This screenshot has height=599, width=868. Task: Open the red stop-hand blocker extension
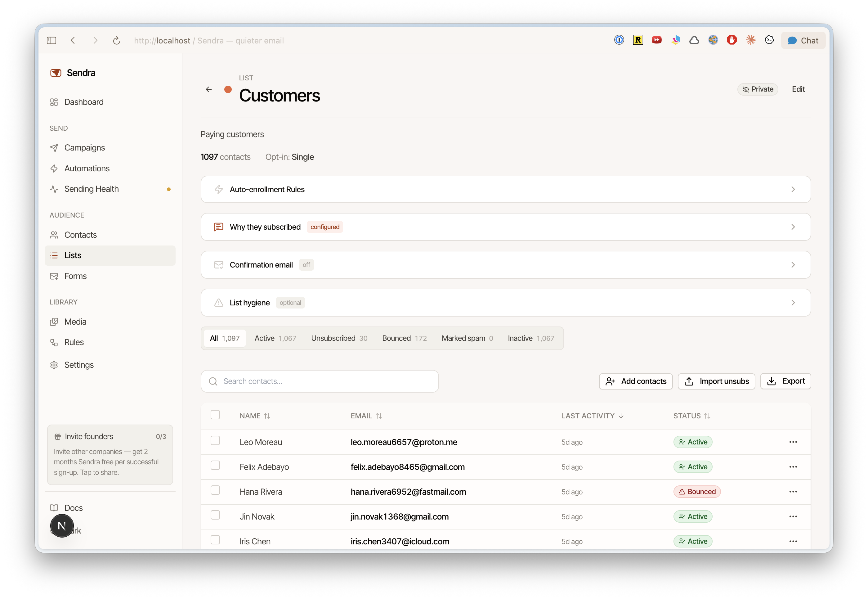[732, 40]
